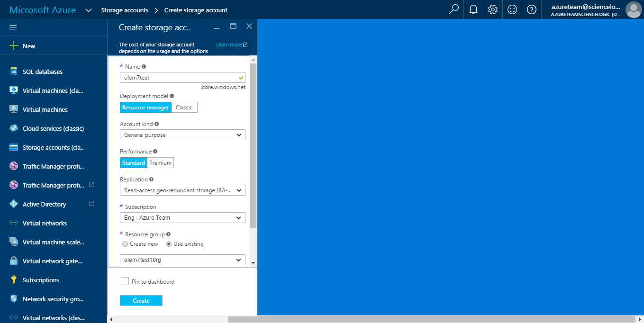Open the notifications bell

tap(473, 9)
